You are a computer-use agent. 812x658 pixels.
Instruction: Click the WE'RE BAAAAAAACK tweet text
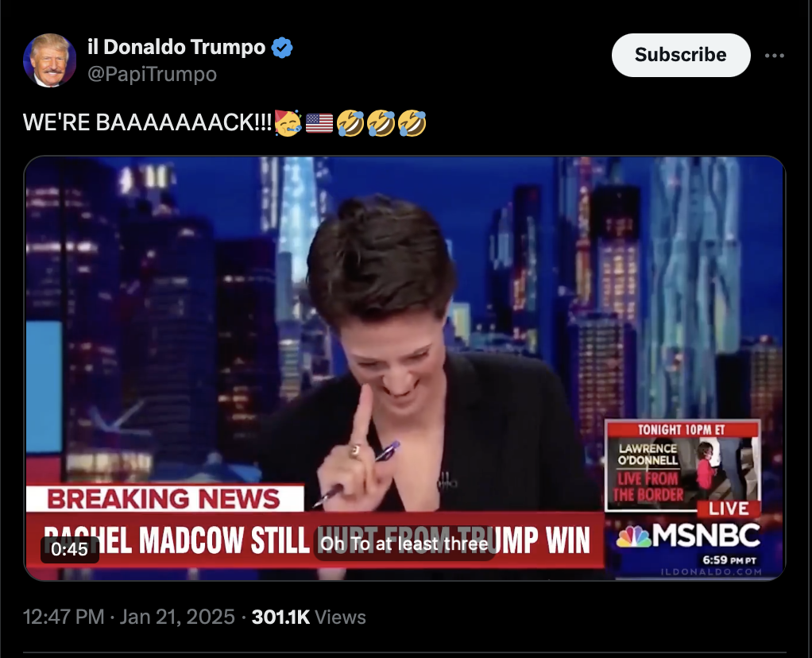click(x=147, y=123)
